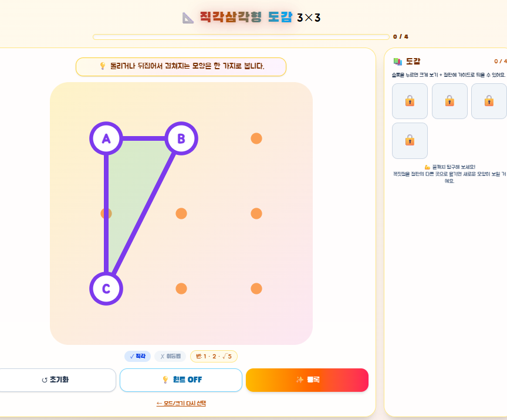Select vertex B on the geoboard
This screenshot has height=420, width=507.
pos(181,138)
